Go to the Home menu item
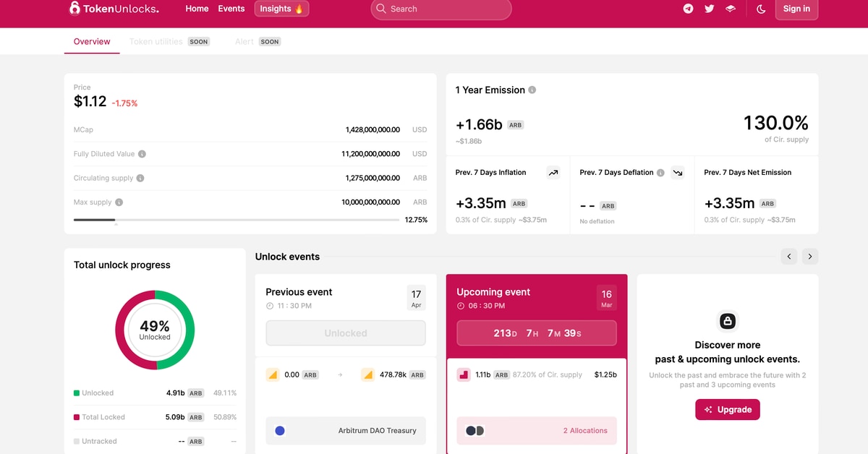 [x=197, y=9]
